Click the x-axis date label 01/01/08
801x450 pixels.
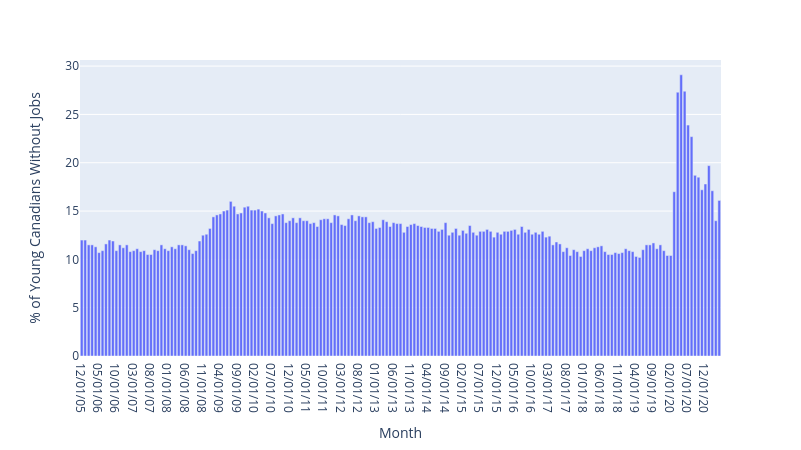coord(167,388)
